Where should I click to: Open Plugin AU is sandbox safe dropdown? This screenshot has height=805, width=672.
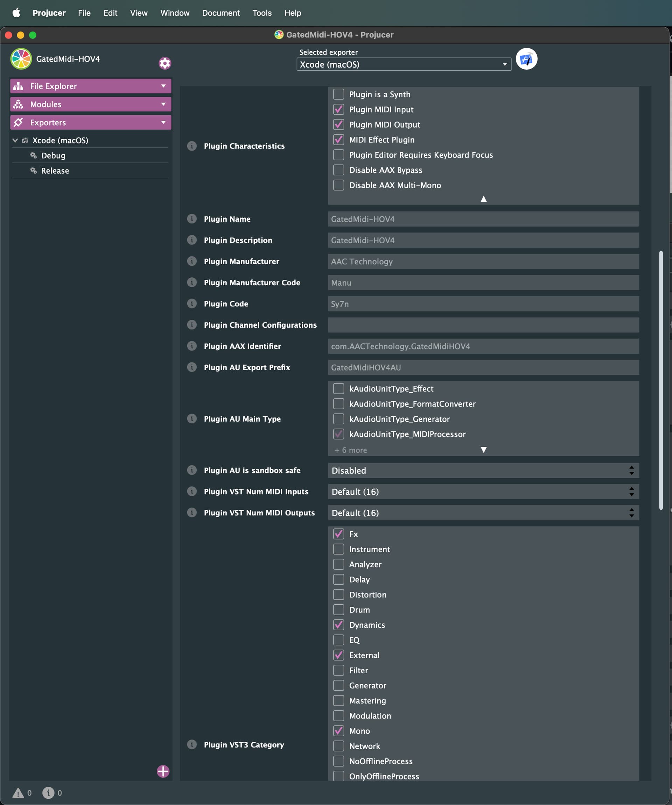click(483, 470)
